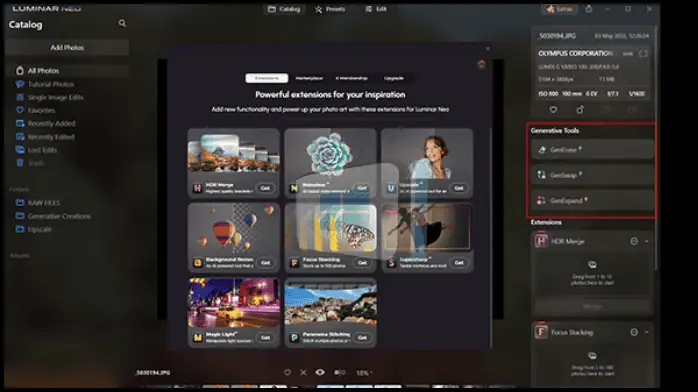Click the search icon in Catalog panel
This screenshot has width=698, height=392.
click(x=122, y=23)
